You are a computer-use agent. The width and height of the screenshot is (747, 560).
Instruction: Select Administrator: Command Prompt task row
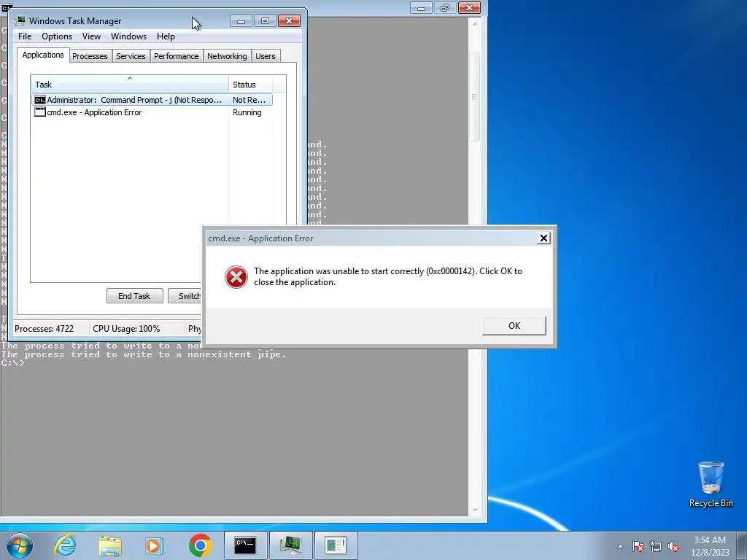(152, 100)
